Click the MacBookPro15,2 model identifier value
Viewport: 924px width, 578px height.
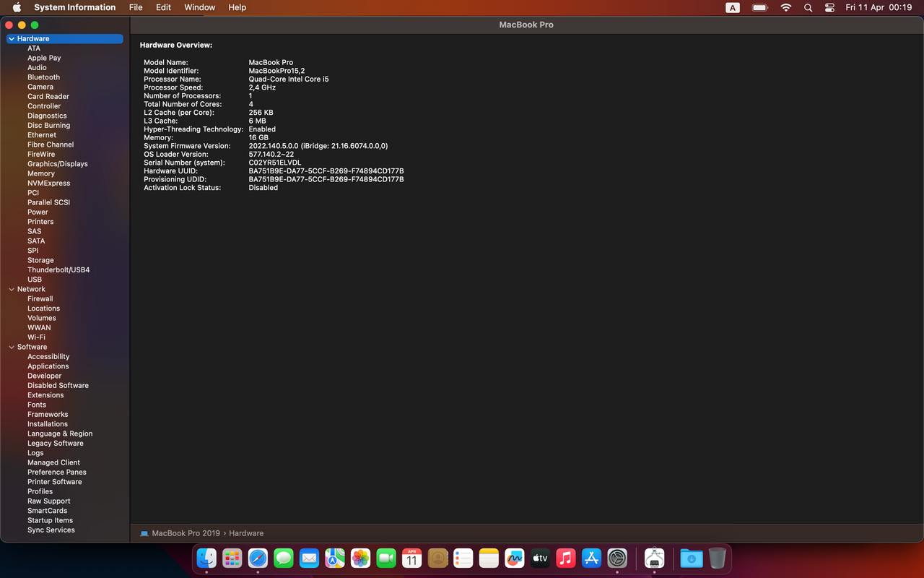pos(276,71)
